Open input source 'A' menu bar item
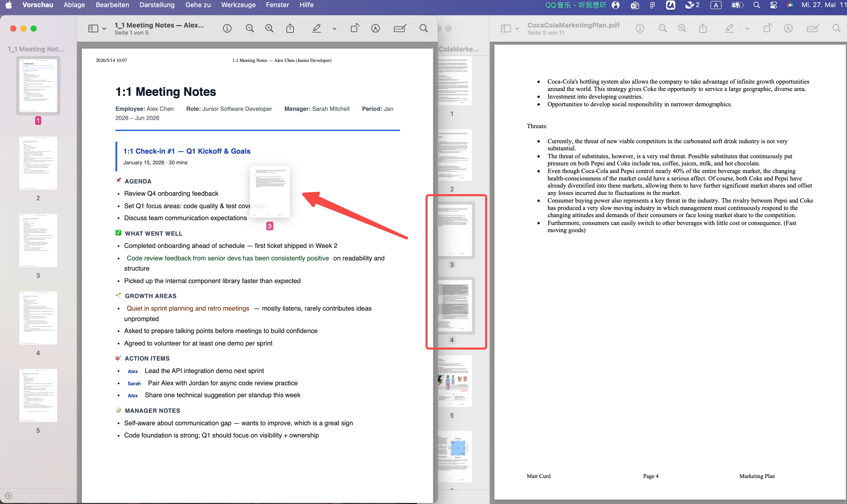847x504 pixels. (x=716, y=5)
